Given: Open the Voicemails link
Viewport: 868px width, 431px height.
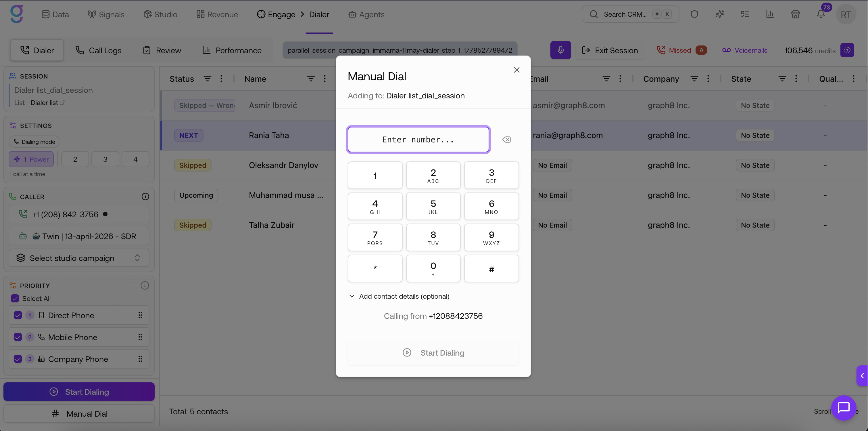Looking at the screenshot, I should click(x=745, y=50).
